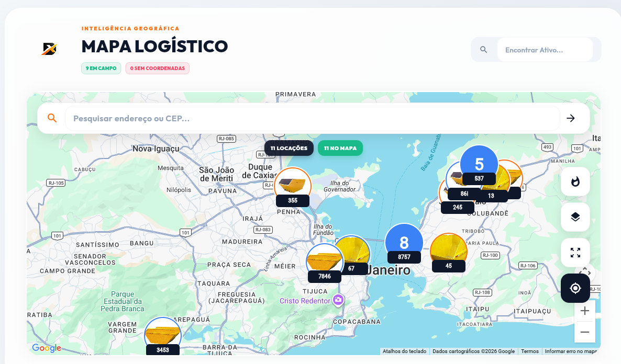Screen dimensions: 621x364
Task: Enter fullscreen with the expand icon
Action: [x=575, y=253]
